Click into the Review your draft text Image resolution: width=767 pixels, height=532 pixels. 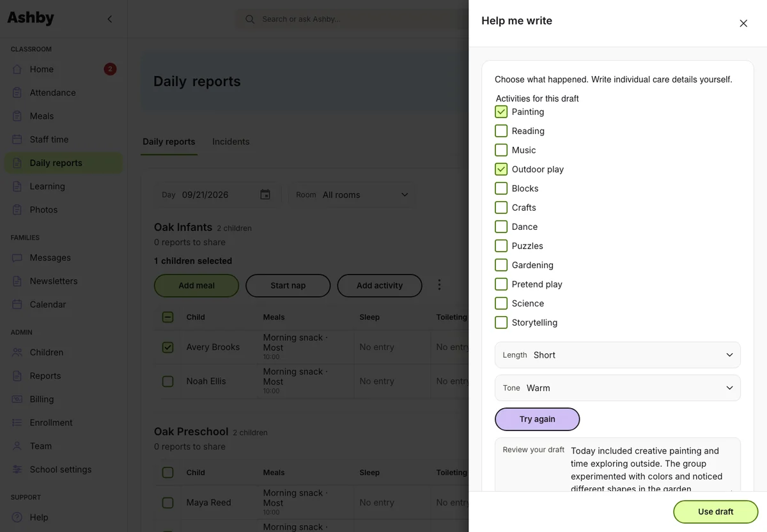pyautogui.click(x=647, y=469)
